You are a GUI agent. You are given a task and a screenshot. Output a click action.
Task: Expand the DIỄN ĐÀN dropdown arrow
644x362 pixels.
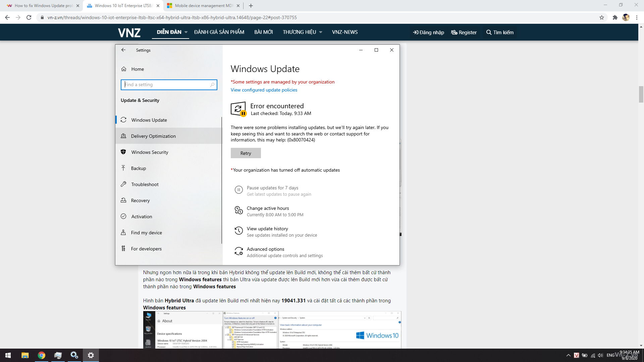pos(186,32)
